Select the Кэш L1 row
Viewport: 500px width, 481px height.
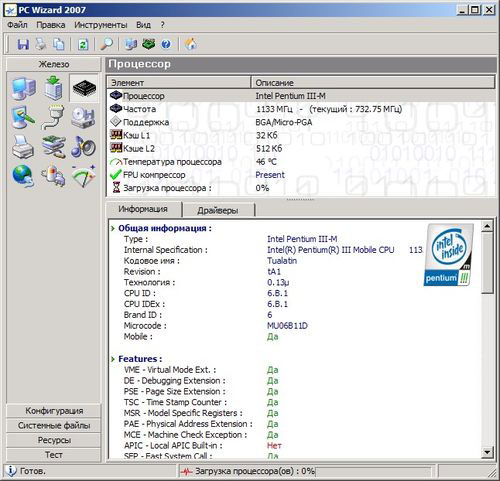[x=301, y=135]
